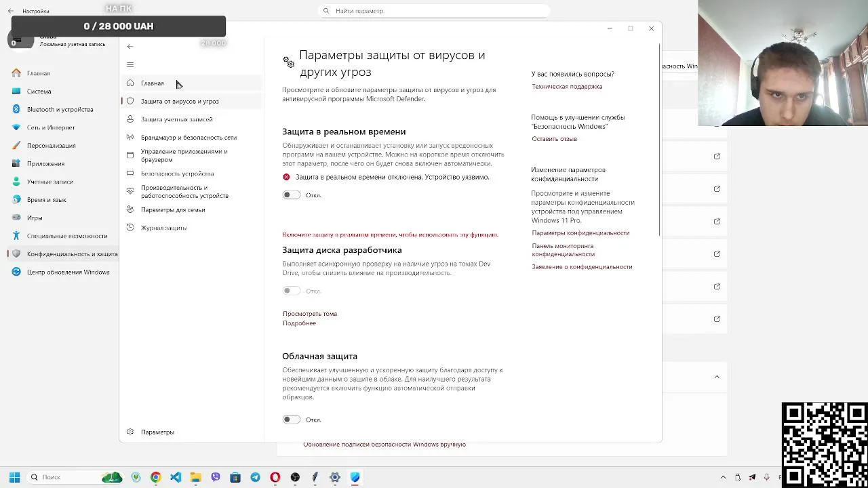
Task: Click the history icon for Журнал защиты
Action: click(x=130, y=228)
